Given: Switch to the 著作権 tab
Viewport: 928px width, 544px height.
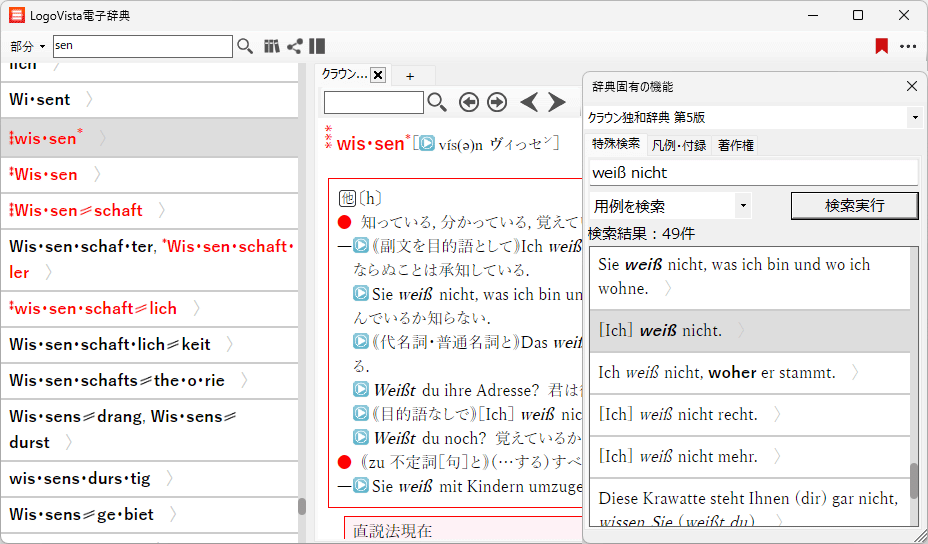Looking at the screenshot, I should [735, 145].
